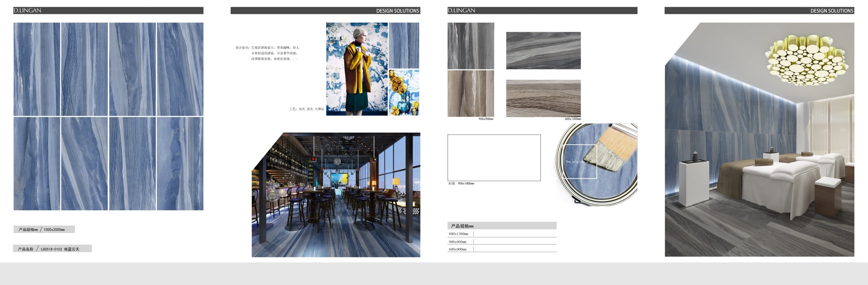The height and width of the screenshot is (285, 868).
Task: Select the 600x1200mm row in specification table
Action: tap(502, 234)
